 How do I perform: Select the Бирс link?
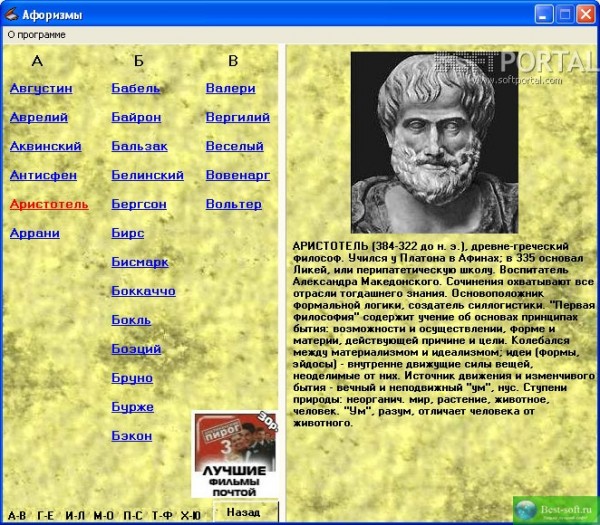pos(128,233)
